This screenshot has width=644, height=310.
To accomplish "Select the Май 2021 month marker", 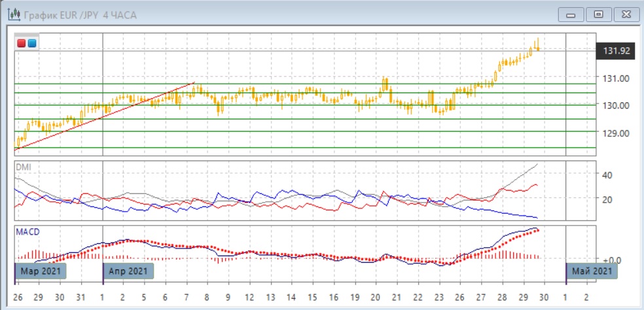I will pyautogui.click(x=592, y=271).
